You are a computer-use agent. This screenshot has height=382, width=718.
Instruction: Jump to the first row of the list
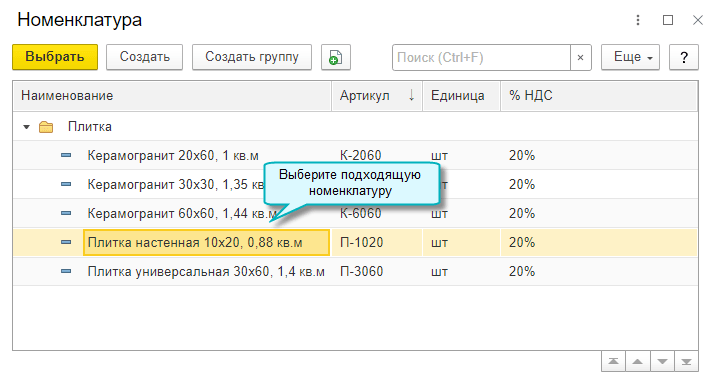(614, 362)
